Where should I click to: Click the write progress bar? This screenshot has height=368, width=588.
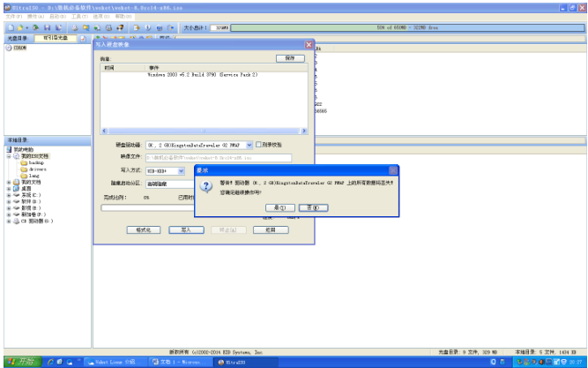147,207
